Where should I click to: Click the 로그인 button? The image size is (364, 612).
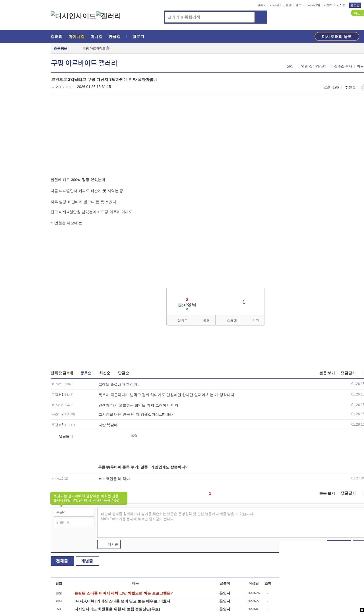coord(355,5)
